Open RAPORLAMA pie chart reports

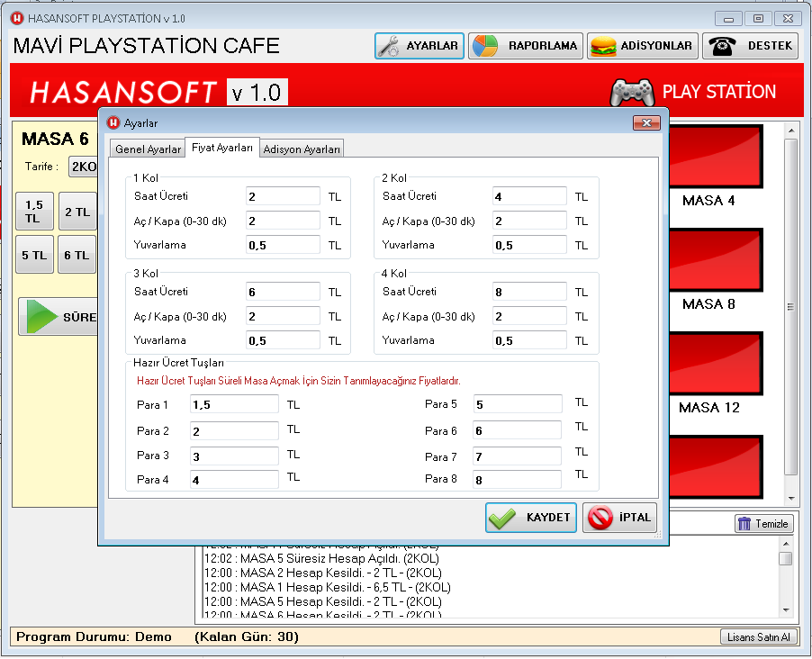526,46
